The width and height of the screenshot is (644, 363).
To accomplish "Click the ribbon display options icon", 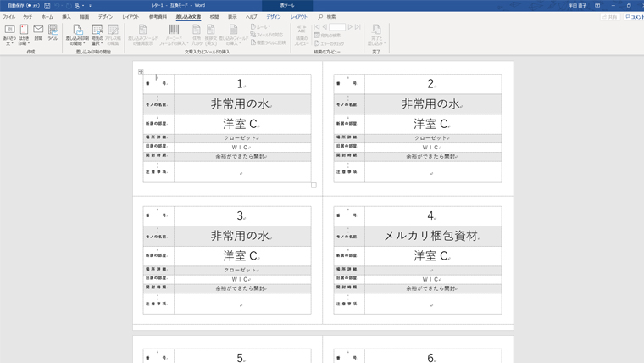I will pos(597,5).
